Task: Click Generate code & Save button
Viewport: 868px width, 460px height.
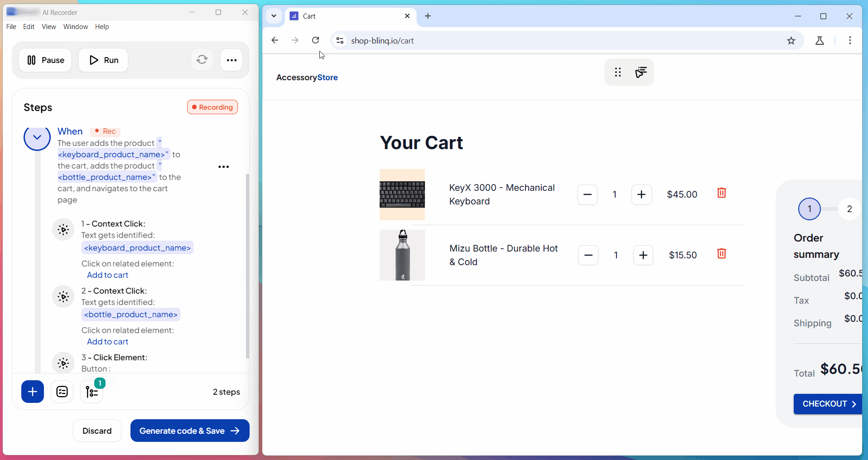Action: point(189,431)
